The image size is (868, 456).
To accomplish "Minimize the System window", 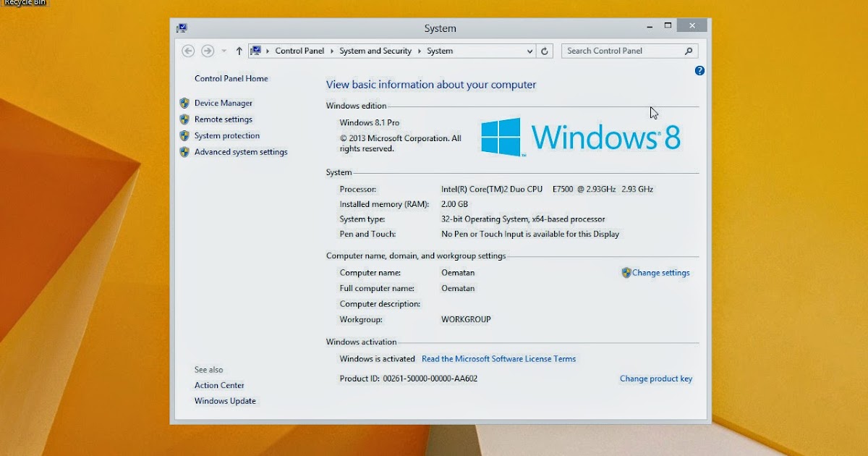I will [x=649, y=25].
